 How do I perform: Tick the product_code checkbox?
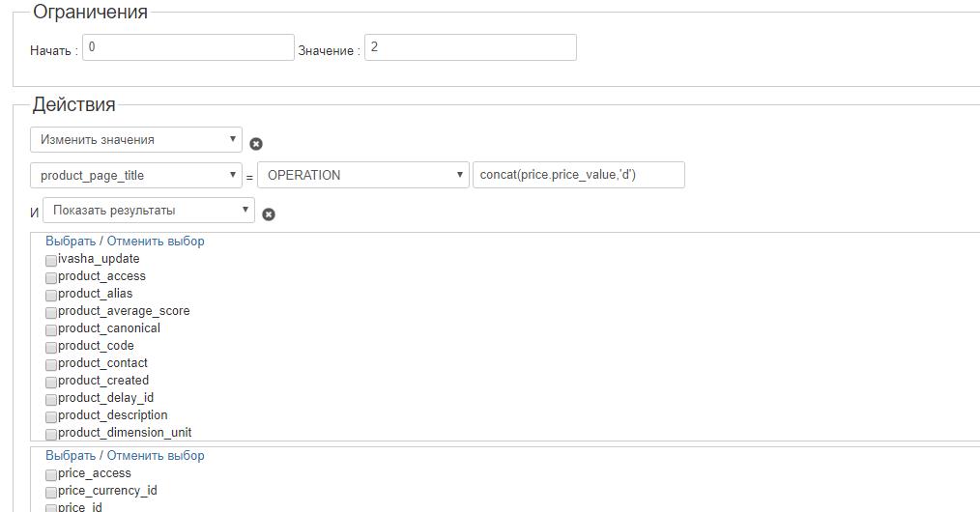point(51,348)
